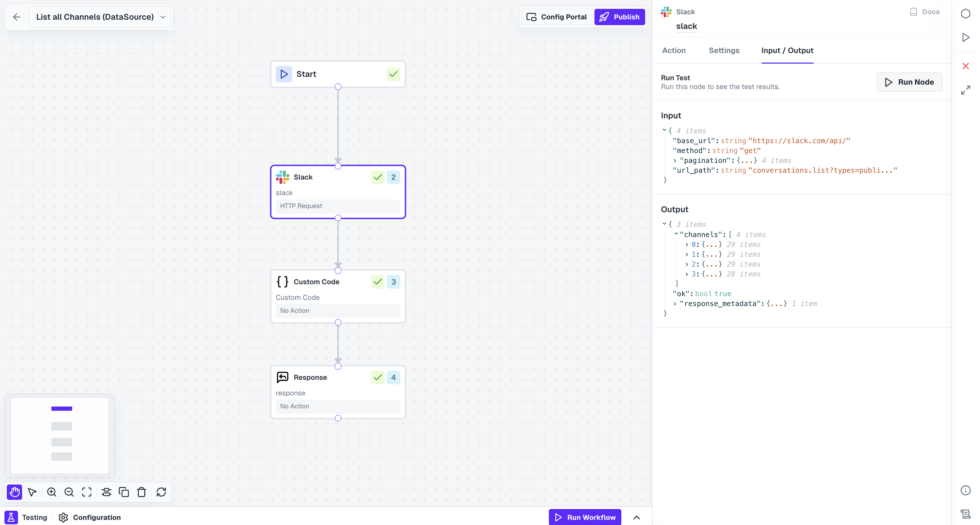Screen dimensions: 980x525
Task: Switch to the Settings tab
Action: click(x=724, y=51)
